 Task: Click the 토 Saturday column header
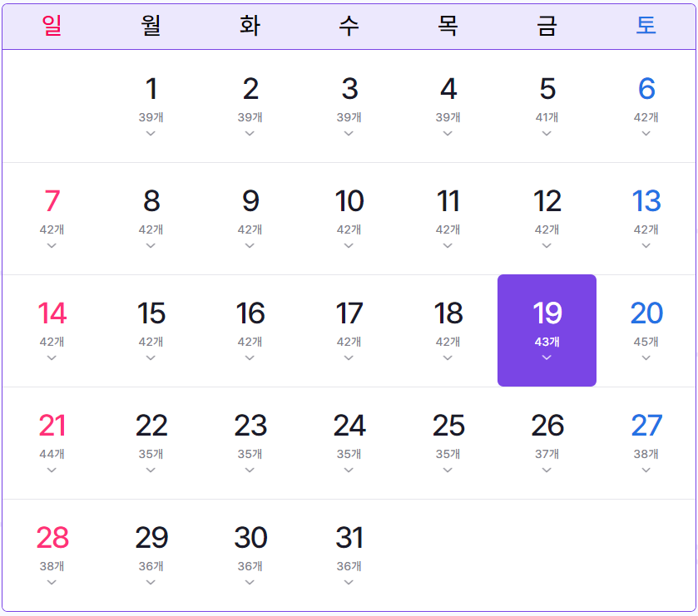pyautogui.click(x=646, y=26)
